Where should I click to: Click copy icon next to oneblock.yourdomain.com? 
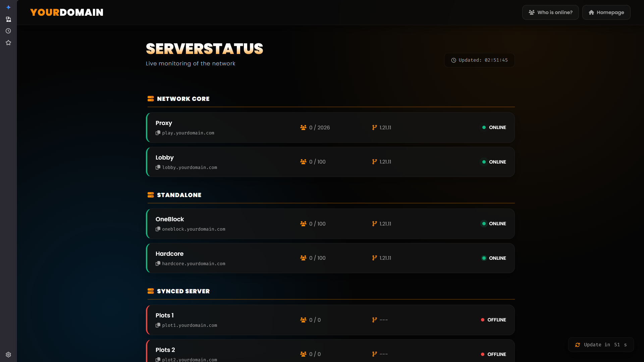[x=158, y=229]
